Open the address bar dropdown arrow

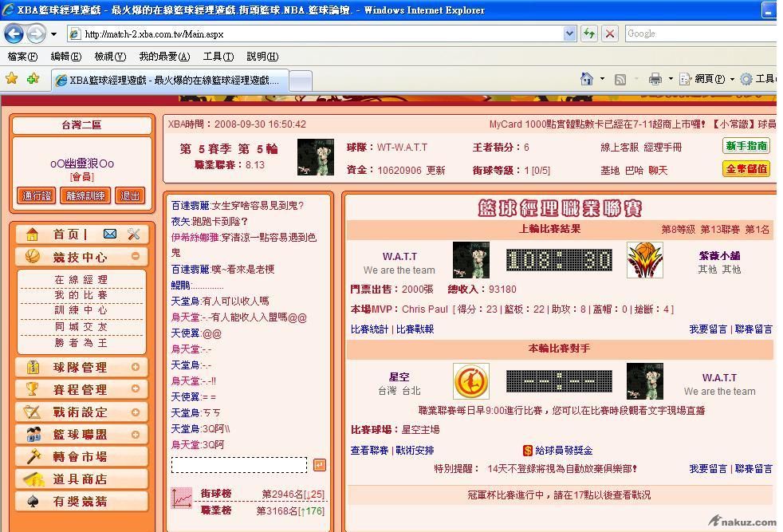(569, 33)
